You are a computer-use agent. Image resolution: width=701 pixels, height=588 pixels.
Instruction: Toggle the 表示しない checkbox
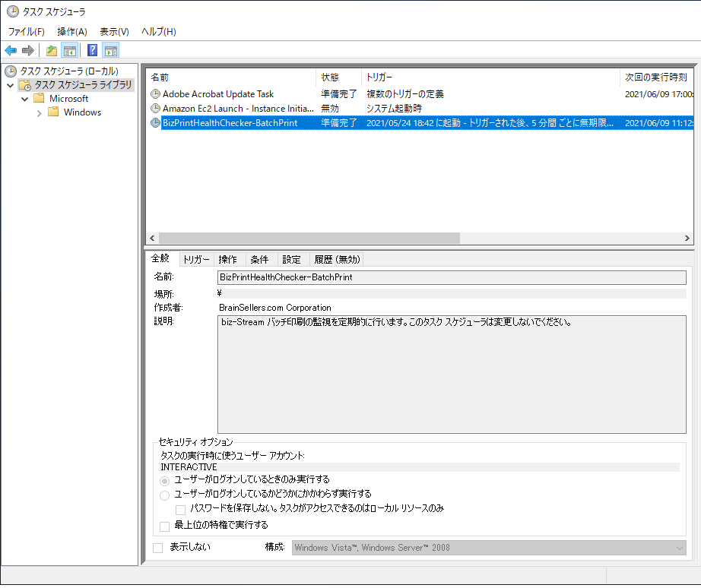pos(158,547)
